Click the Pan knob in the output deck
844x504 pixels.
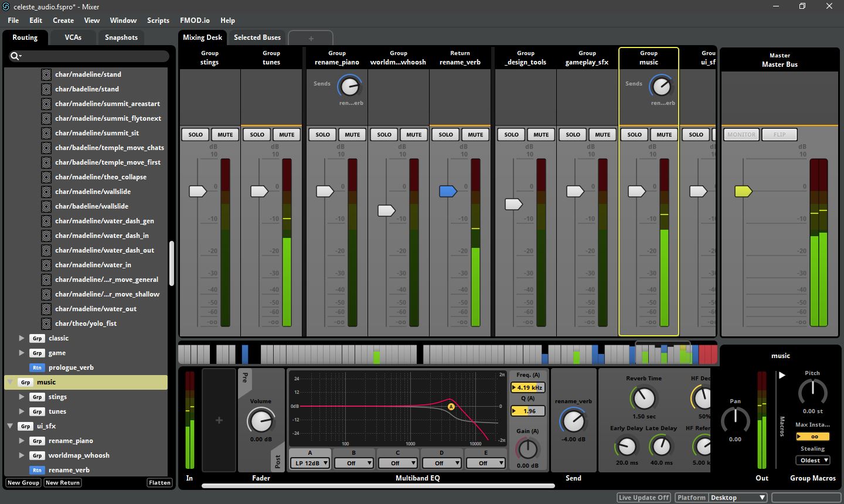coord(735,421)
